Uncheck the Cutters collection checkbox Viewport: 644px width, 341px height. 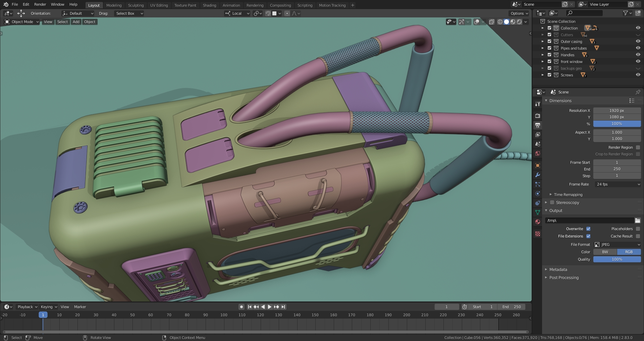[549, 35]
